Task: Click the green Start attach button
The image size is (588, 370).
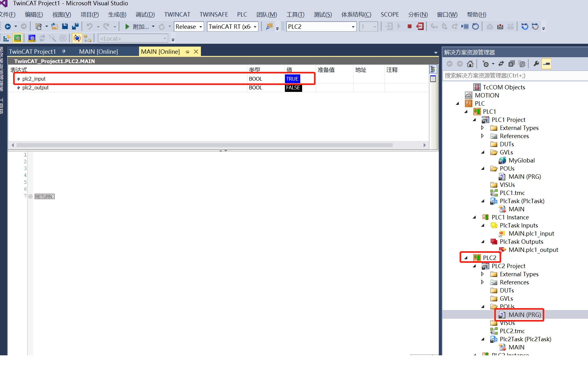Action: pyautogui.click(x=127, y=27)
